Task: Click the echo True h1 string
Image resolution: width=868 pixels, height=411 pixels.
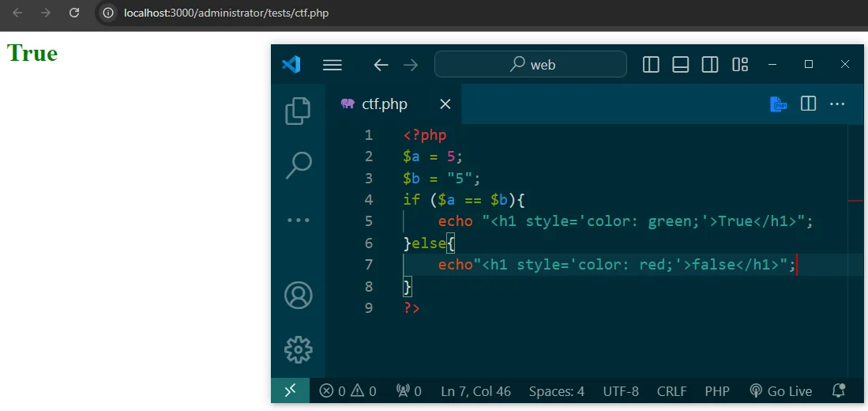Action: 643,221
